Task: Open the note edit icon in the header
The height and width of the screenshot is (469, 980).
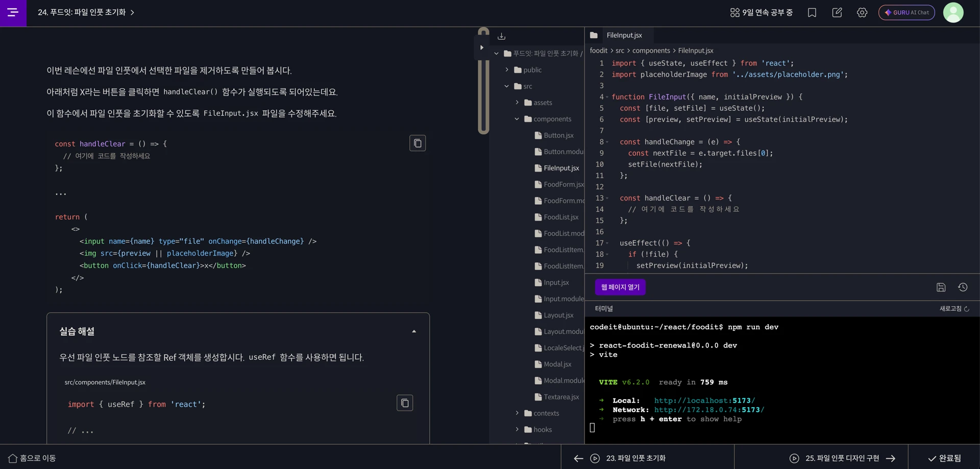Action: coord(837,13)
